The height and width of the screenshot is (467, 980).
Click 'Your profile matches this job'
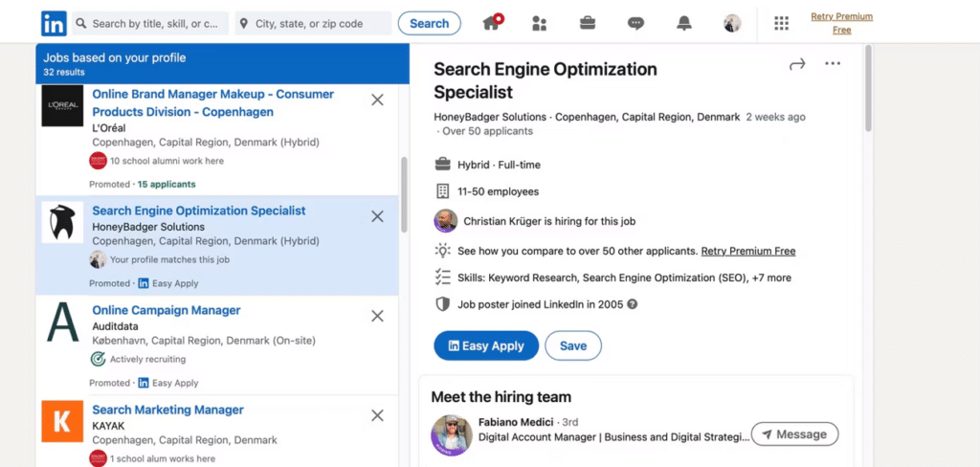pyautogui.click(x=169, y=259)
